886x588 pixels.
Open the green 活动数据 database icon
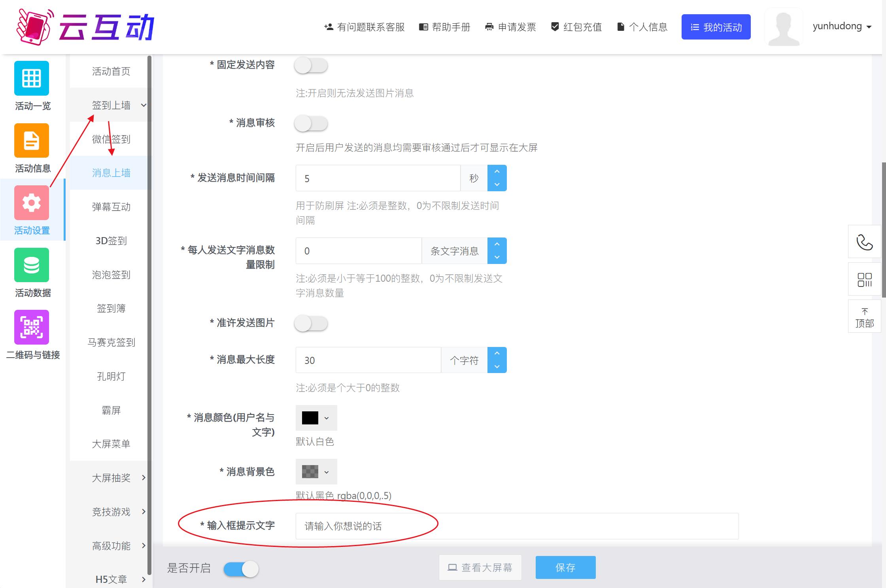32,265
